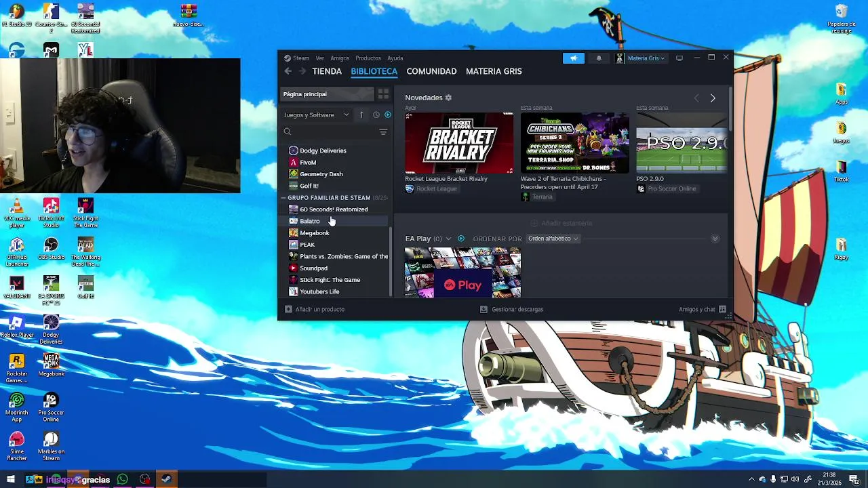Toggle the recent activity clock filter

376,115
